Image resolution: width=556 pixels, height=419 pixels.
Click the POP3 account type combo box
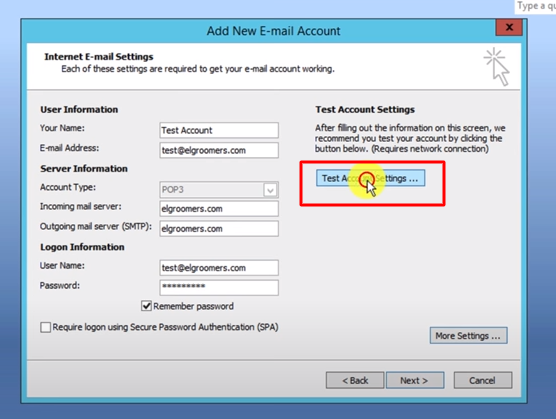[219, 190]
